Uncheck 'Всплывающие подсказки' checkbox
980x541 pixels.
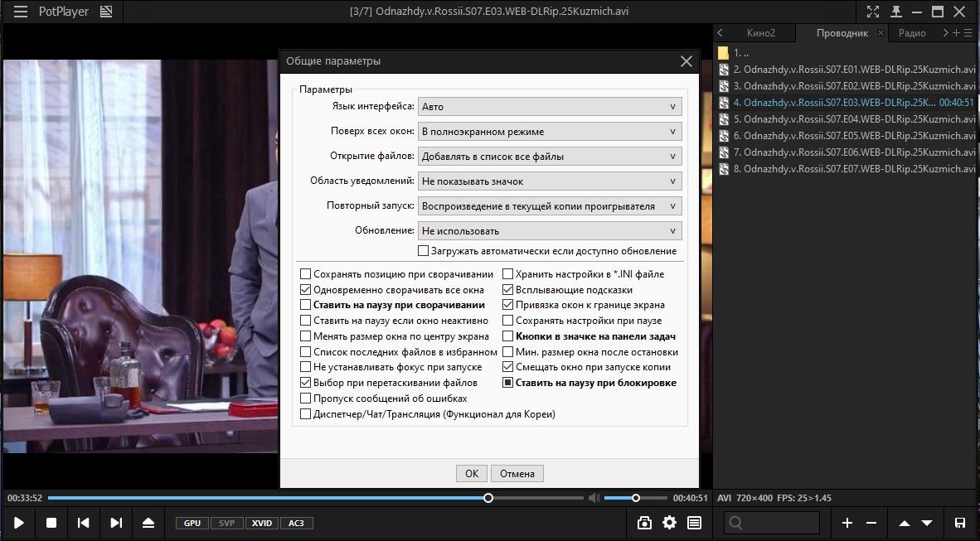tap(508, 290)
